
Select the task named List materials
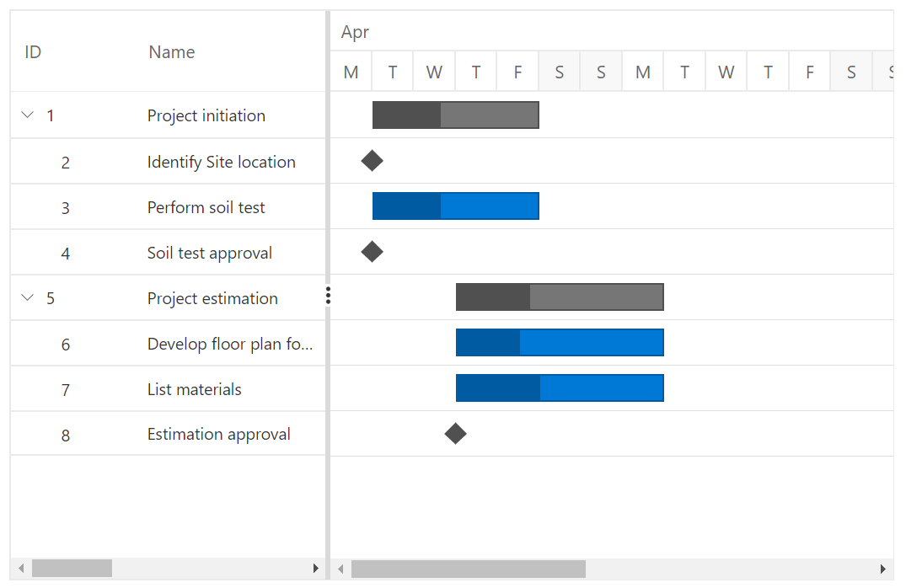coord(193,388)
